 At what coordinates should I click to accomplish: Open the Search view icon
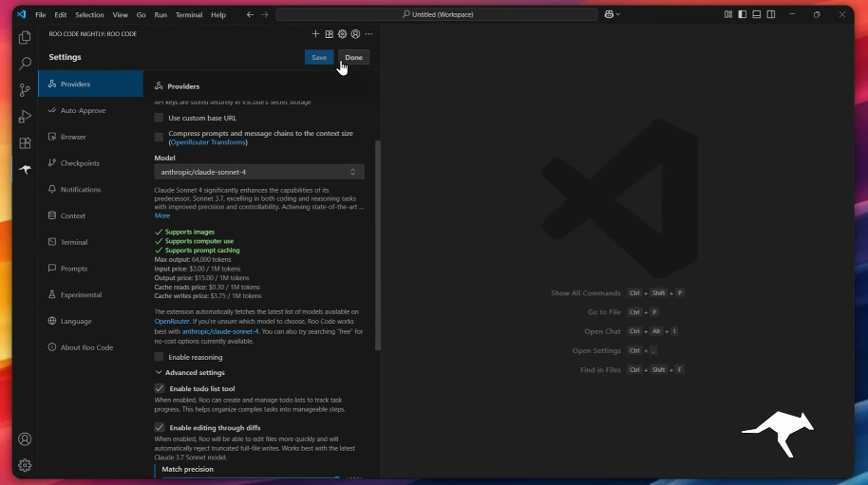[x=25, y=64]
